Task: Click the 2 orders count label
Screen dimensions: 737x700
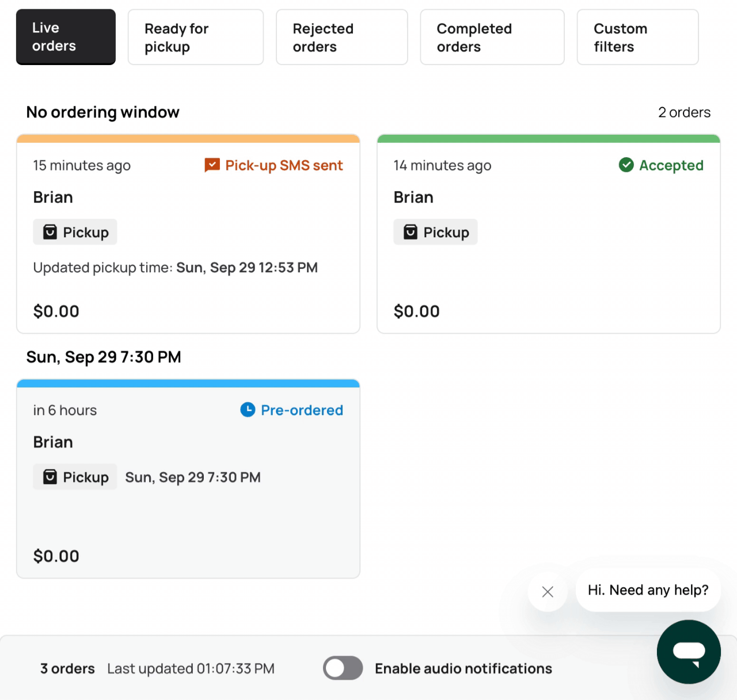Action: 685,112
